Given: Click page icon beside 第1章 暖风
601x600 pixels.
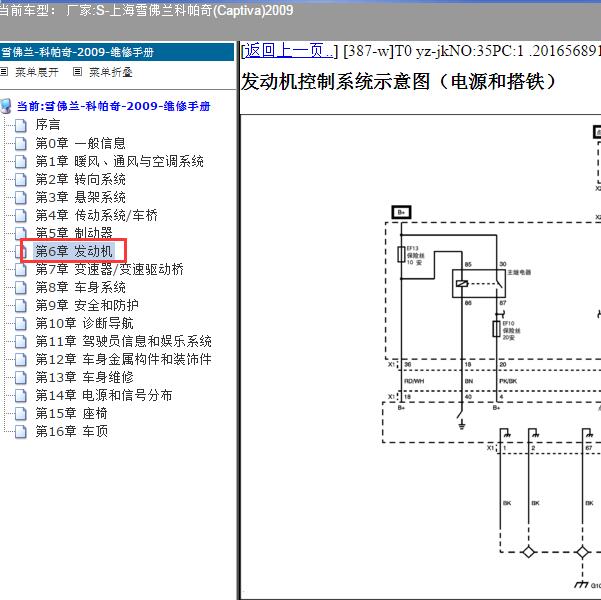Looking at the screenshot, I should [x=21, y=161].
